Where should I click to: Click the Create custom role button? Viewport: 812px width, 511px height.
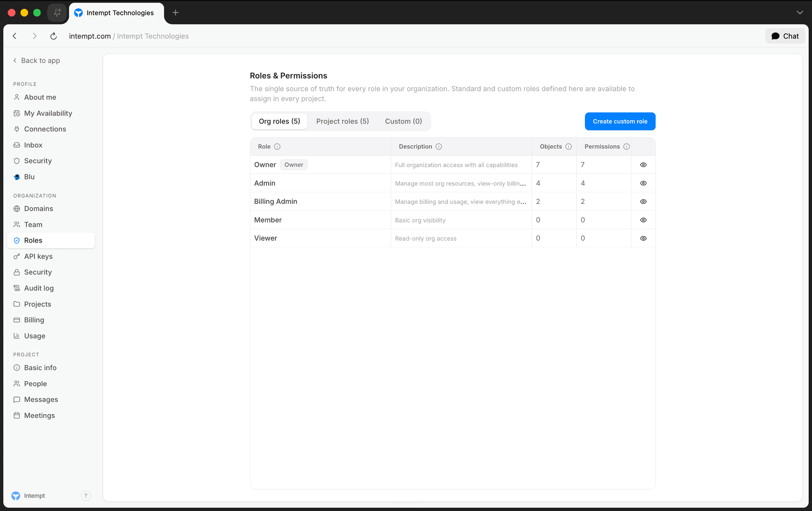point(620,121)
